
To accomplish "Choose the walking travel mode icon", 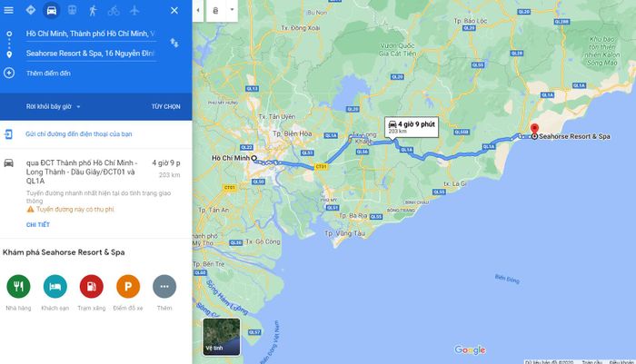I will point(93,11).
